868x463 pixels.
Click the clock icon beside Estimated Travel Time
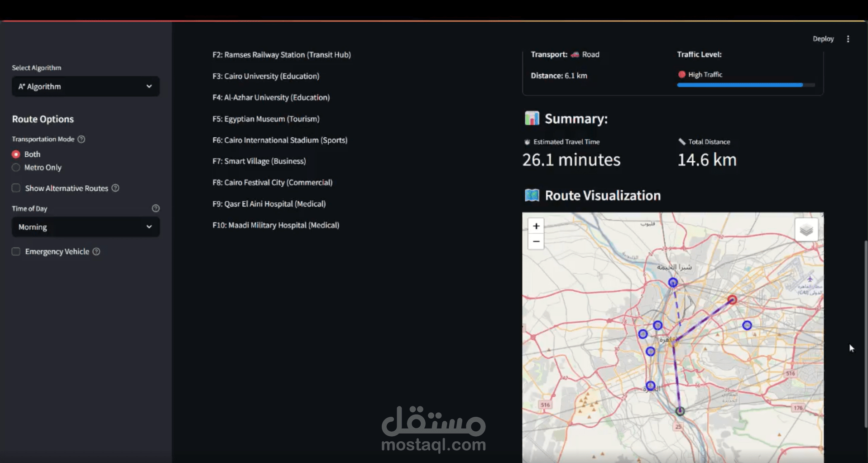[527, 142]
